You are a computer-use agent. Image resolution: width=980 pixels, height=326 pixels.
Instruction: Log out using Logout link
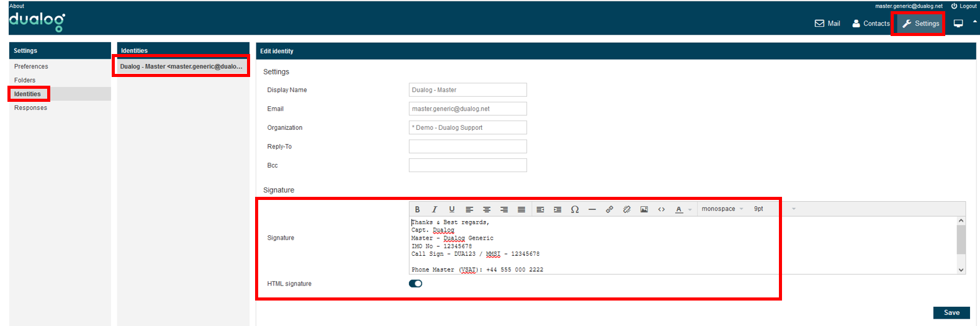(x=964, y=6)
